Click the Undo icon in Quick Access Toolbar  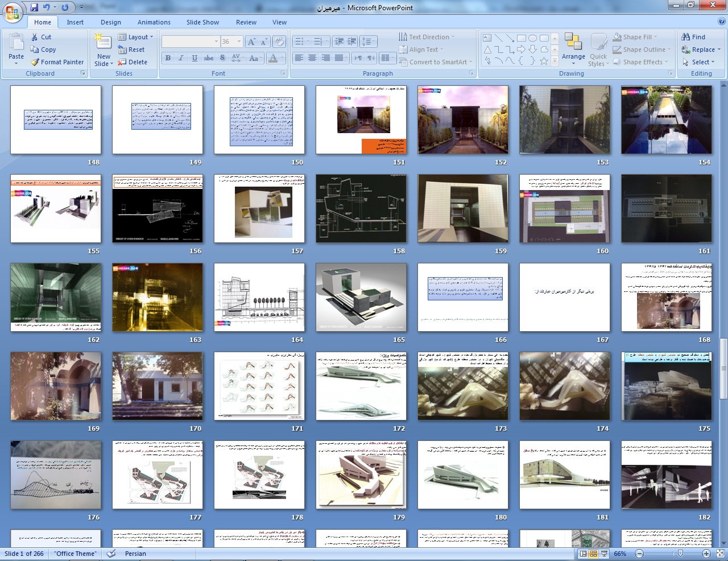point(47,7)
